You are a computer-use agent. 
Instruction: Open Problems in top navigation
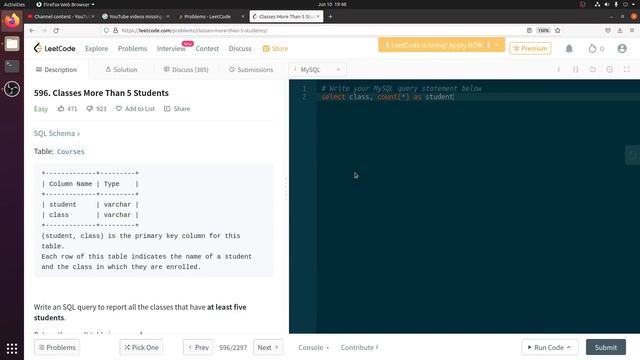[132, 49]
